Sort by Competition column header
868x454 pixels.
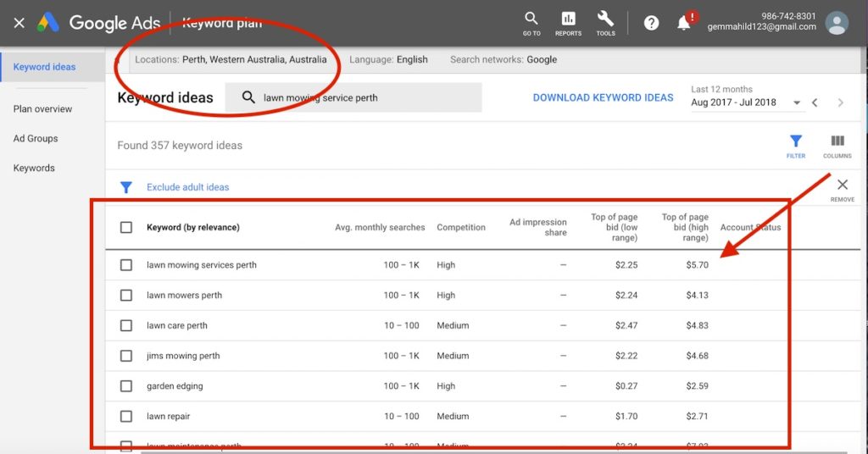pyautogui.click(x=460, y=227)
